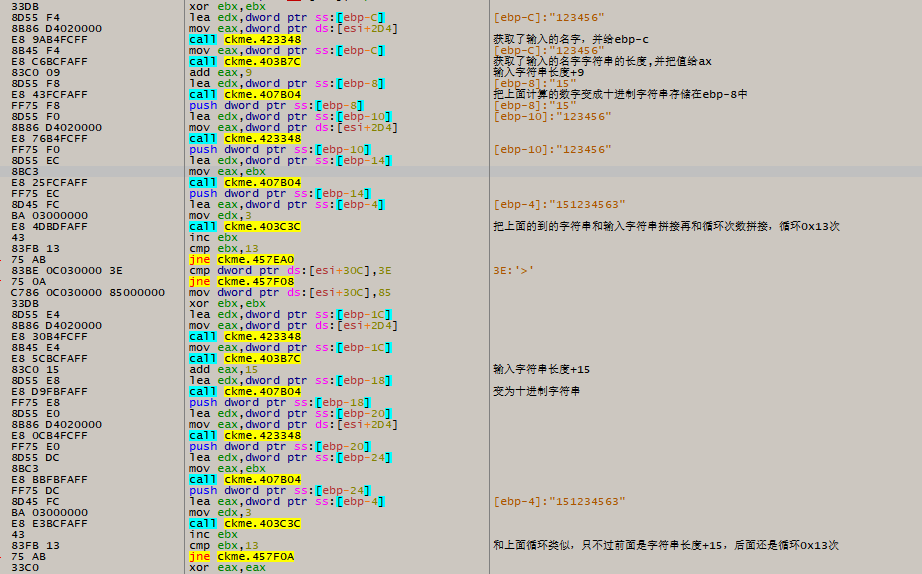Click the bytes cell E8 76B4FCFF

click(x=49, y=139)
